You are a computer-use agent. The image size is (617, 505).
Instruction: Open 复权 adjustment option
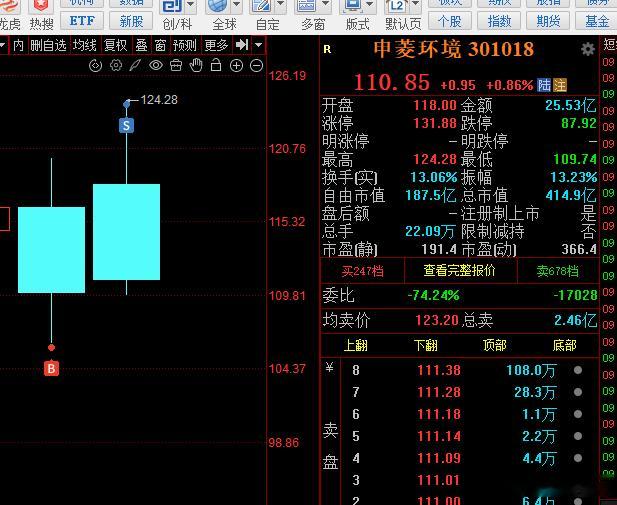[x=116, y=45]
